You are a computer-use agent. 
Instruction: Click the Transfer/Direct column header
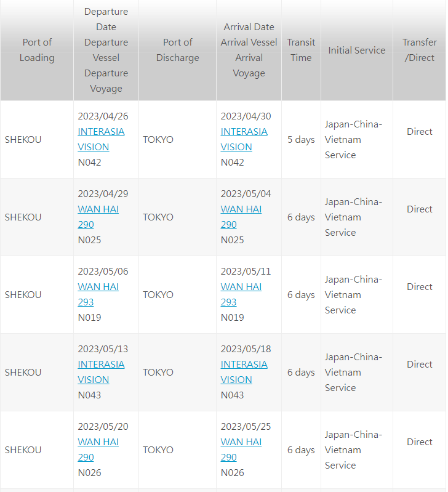[x=419, y=50]
